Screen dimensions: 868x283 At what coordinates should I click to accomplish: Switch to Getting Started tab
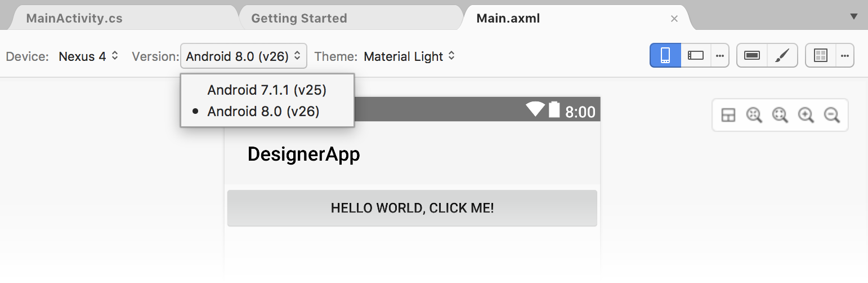(x=299, y=18)
